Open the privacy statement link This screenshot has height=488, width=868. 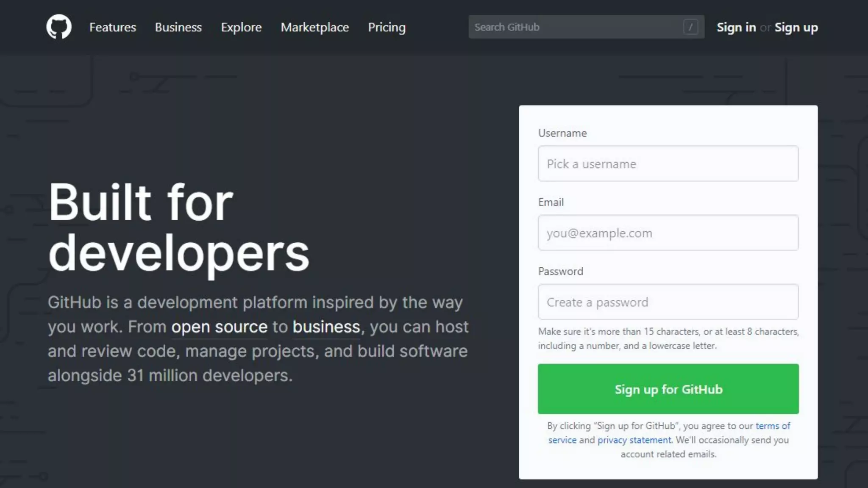point(634,440)
